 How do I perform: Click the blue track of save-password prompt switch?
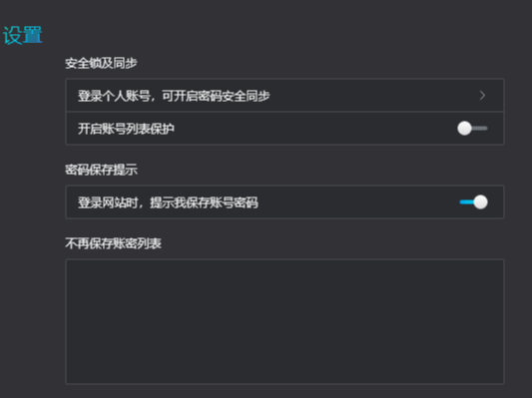[x=466, y=202]
